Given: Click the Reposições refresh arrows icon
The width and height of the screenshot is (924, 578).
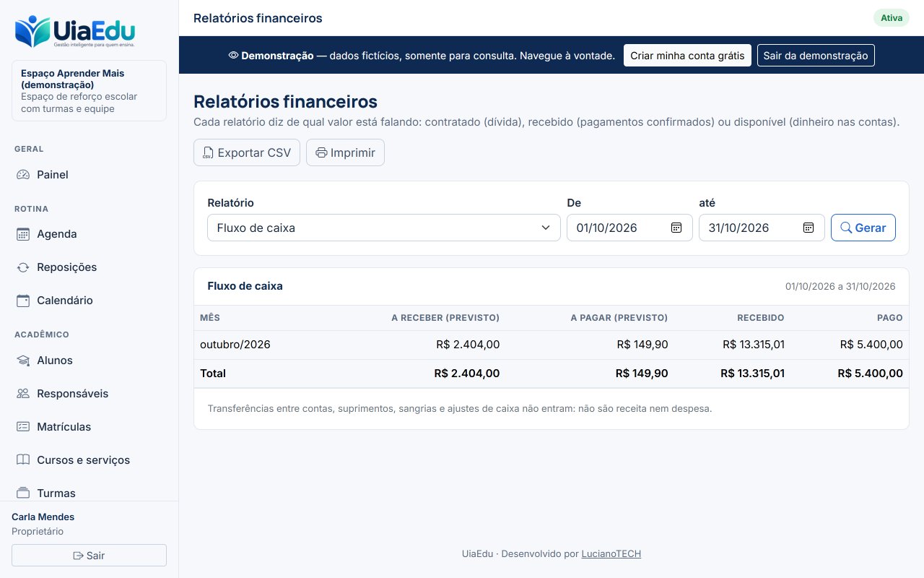Looking at the screenshot, I should [x=23, y=267].
